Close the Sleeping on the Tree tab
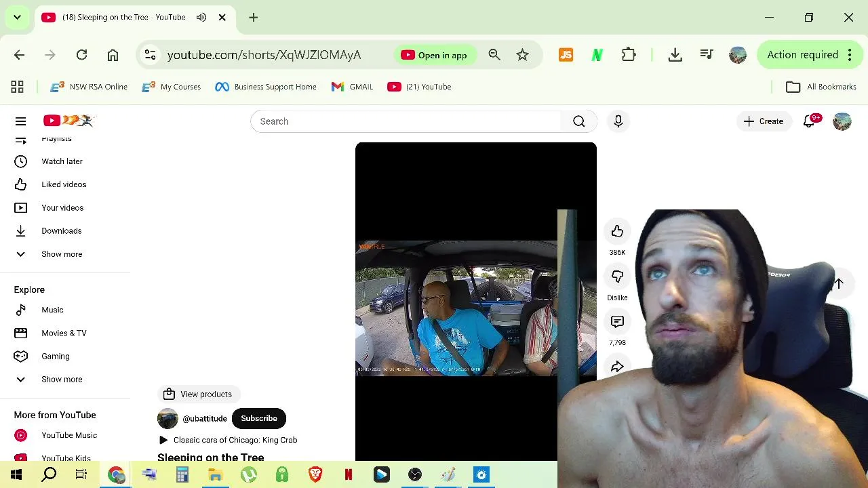The image size is (868, 488). pos(222,17)
